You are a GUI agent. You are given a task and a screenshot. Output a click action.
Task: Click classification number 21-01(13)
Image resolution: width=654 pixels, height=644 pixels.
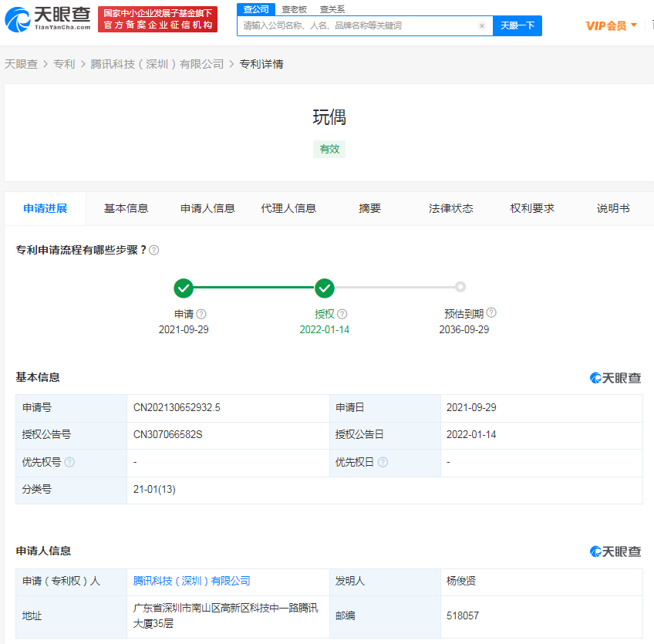click(x=154, y=489)
